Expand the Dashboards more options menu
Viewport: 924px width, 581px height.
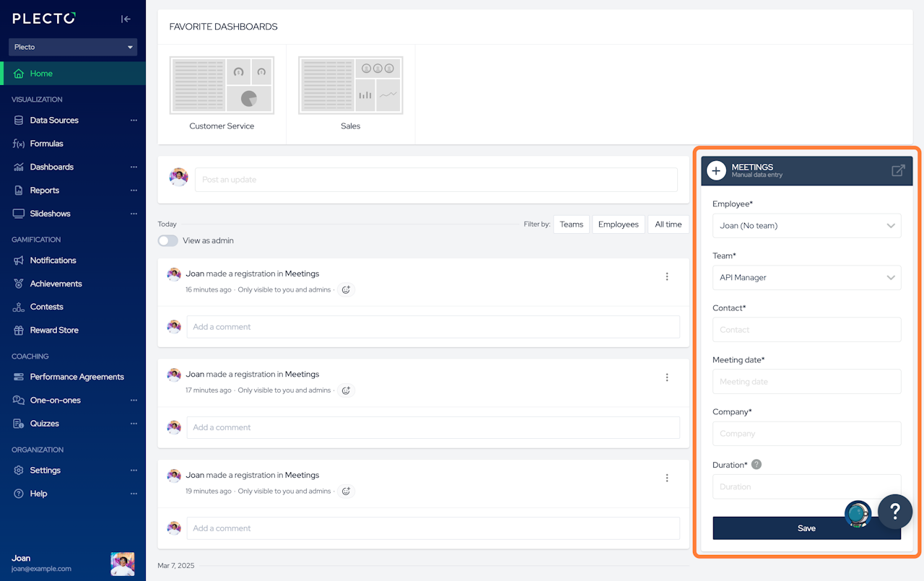(x=134, y=167)
